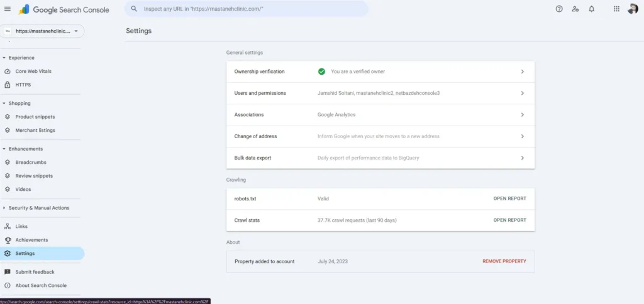Open the manage users icon in header
644x304 pixels.
[575, 9]
